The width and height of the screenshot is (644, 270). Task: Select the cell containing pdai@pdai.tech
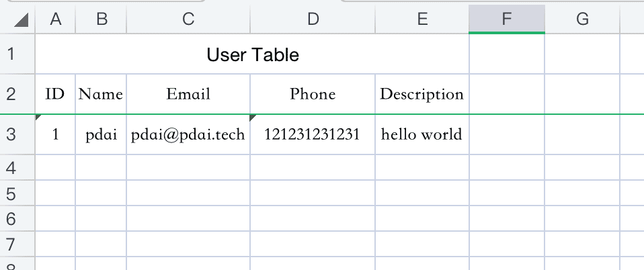click(x=188, y=134)
